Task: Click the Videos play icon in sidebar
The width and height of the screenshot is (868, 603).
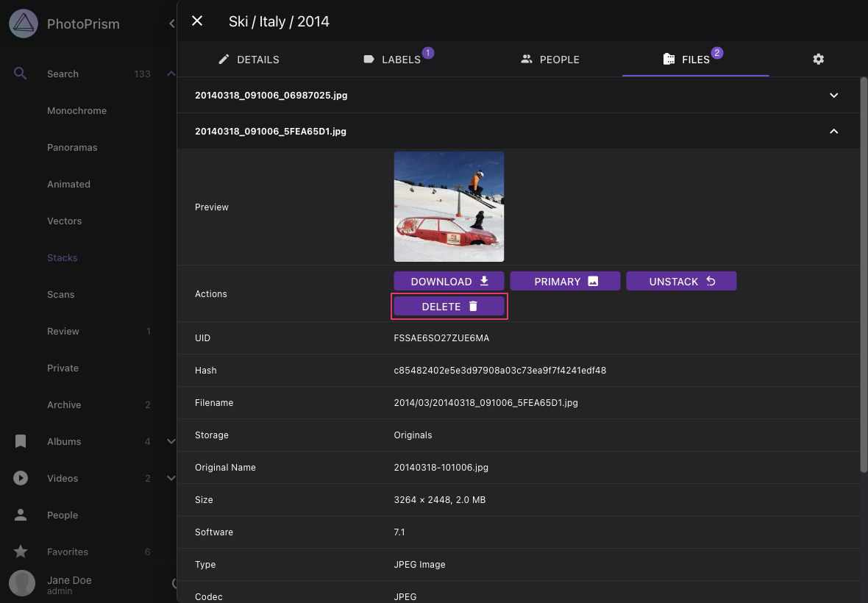Action: click(20, 478)
